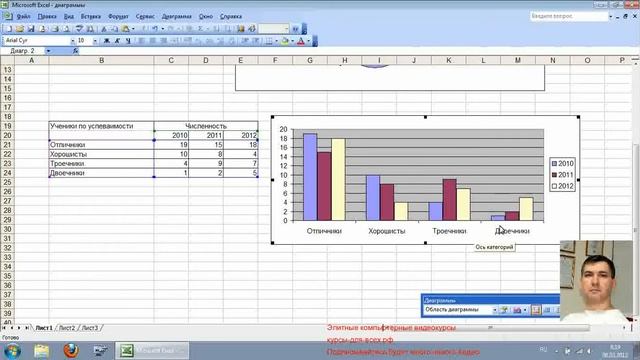The image size is (640, 360).
Task: Save the workbook with the floppy icon
Action: point(31,29)
